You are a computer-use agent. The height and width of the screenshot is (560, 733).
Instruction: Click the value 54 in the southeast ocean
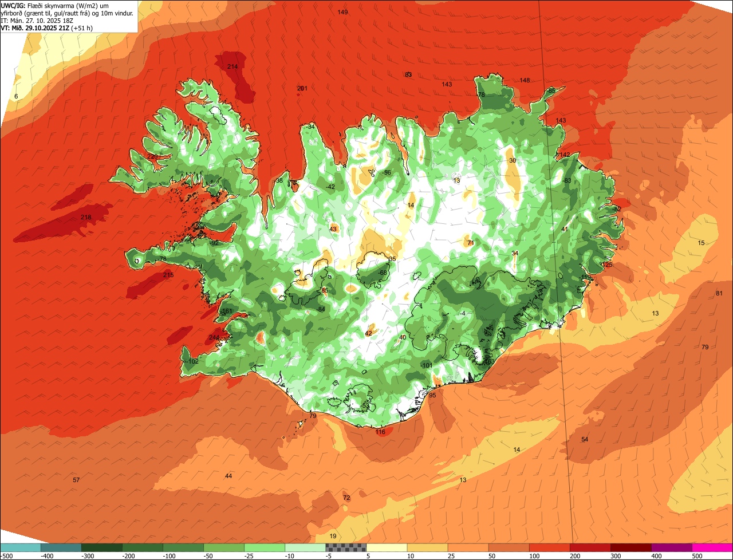pyautogui.click(x=585, y=439)
